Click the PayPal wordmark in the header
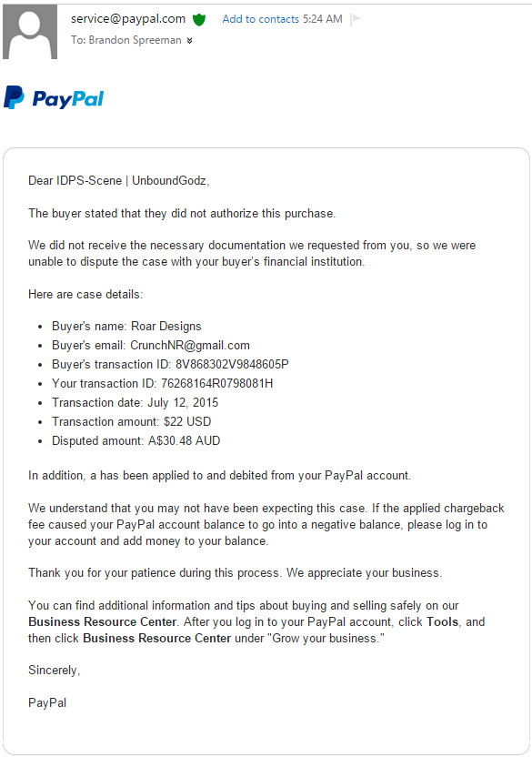532x757 pixels. point(68,99)
